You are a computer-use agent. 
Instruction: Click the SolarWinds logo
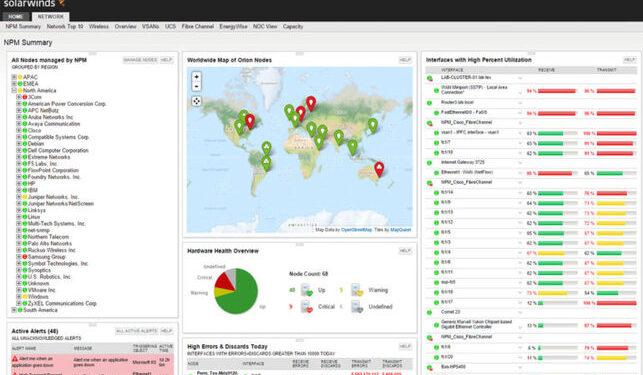point(34,4)
